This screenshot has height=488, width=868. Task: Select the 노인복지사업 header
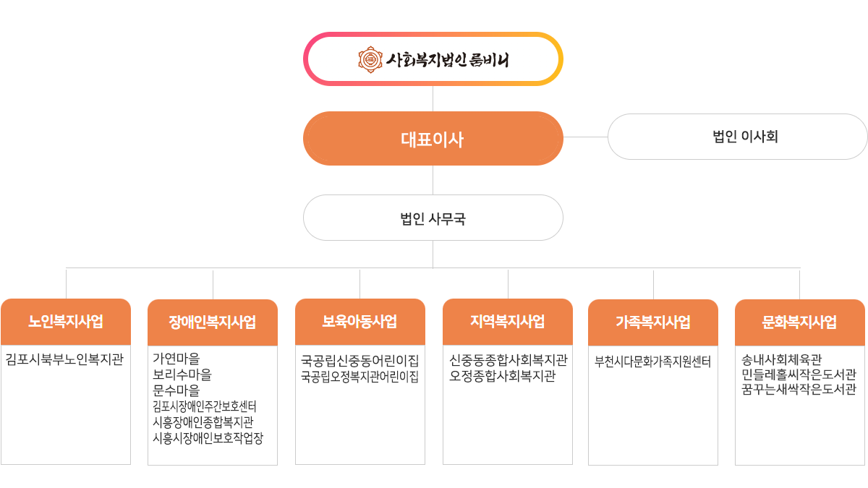66,322
